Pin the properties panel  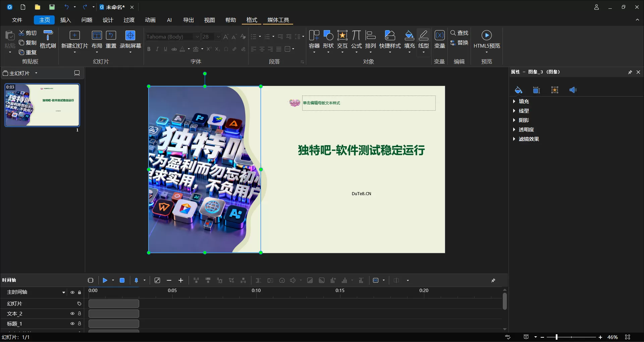coord(630,72)
